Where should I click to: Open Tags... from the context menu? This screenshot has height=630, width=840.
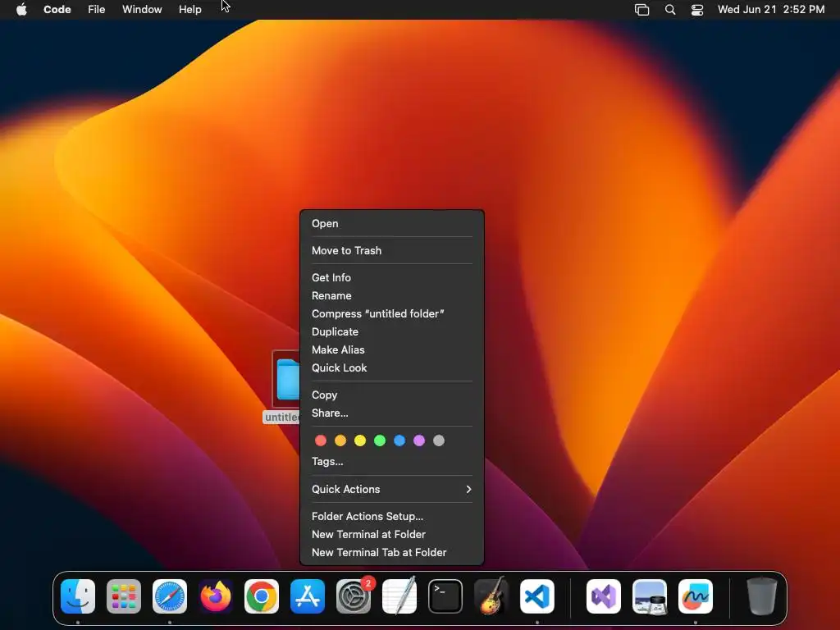click(x=391, y=461)
